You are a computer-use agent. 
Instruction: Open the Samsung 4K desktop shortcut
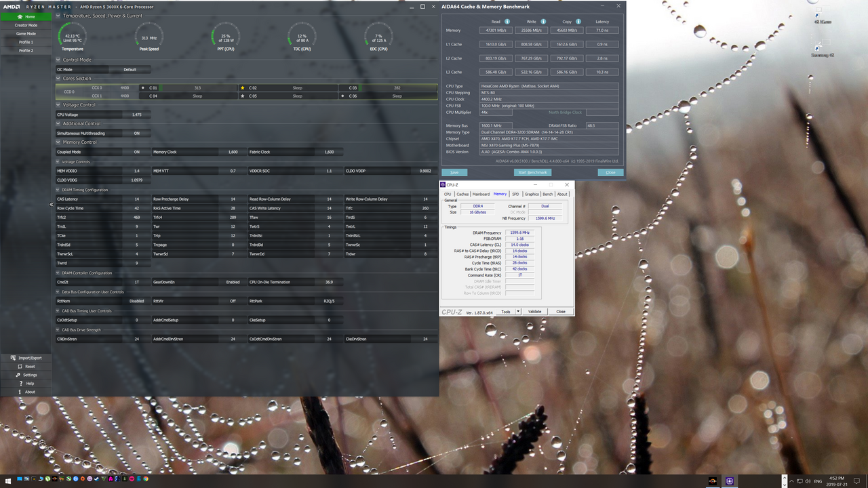(821, 49)
